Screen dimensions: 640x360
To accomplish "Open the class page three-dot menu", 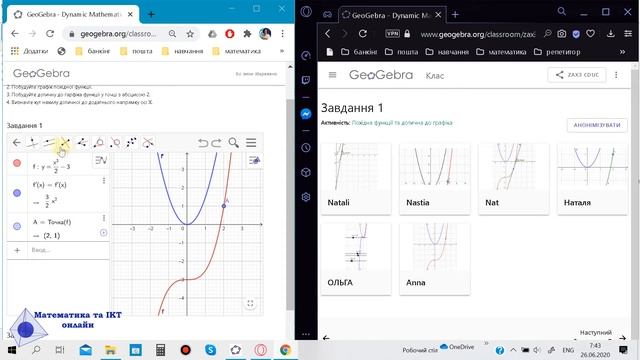I will pyautogui.click(x=616, y=75).
